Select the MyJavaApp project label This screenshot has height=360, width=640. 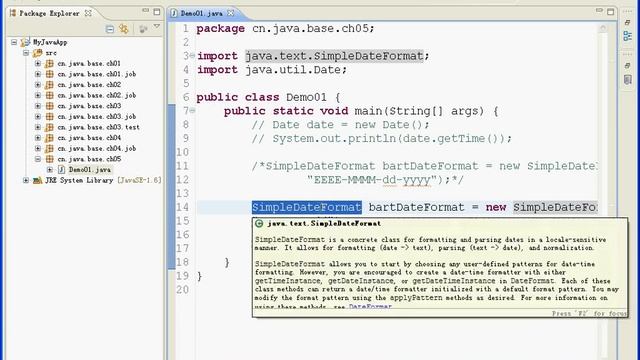coord(50,42)
